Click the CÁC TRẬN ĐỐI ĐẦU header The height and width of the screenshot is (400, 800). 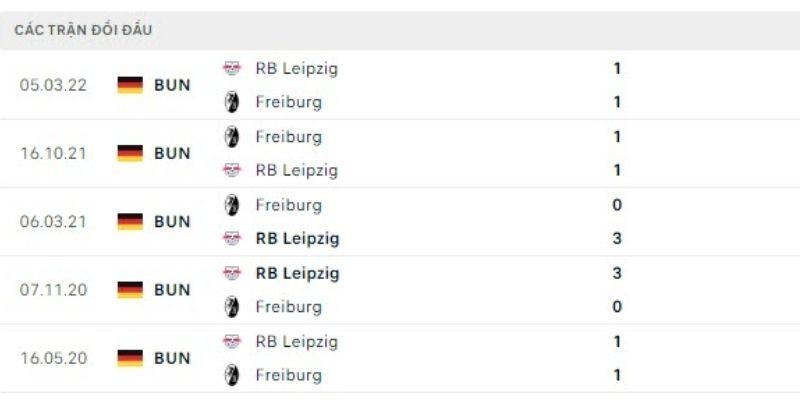(x=83, y=30)
